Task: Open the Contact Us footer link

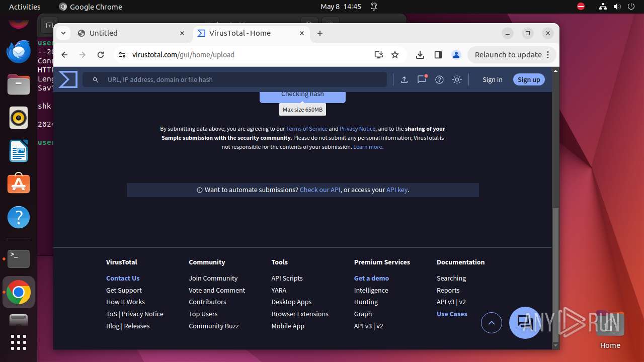Action: click(123, 278)
